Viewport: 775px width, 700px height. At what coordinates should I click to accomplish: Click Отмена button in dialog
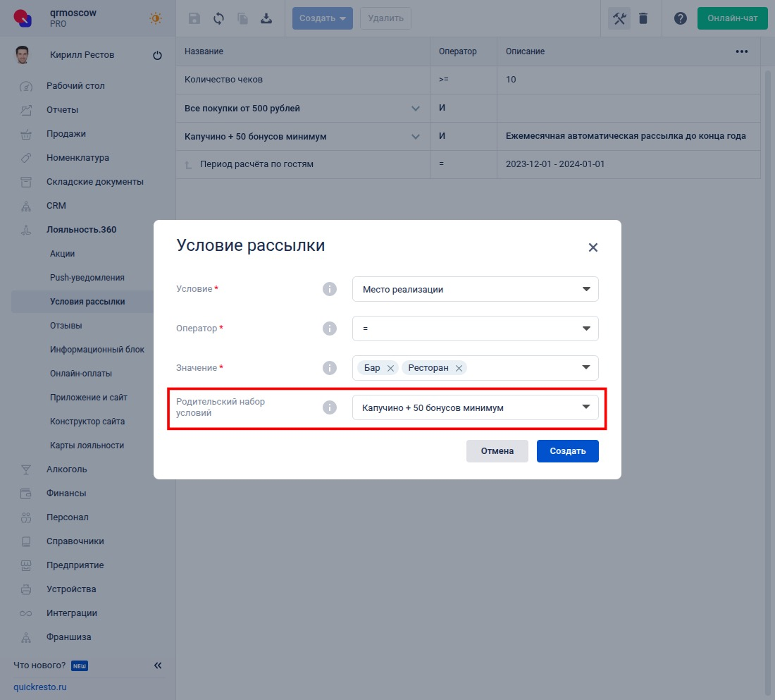tap(497, 451)
